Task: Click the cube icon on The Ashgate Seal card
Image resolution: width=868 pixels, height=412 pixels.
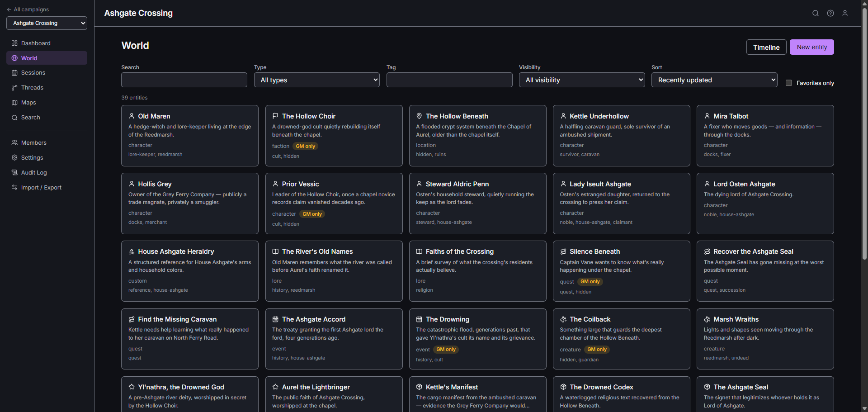Action: [x=707, y=387]
